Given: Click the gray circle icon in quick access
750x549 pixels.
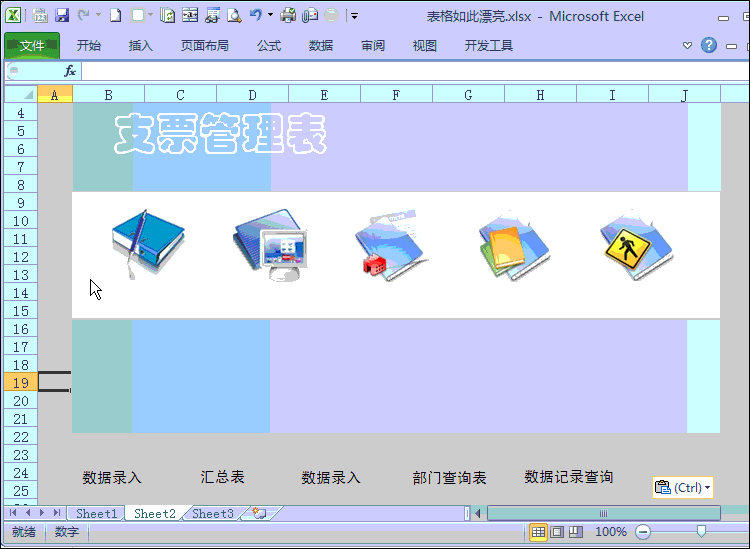Looking at the screenshot, I should click(x=331, y=16).
